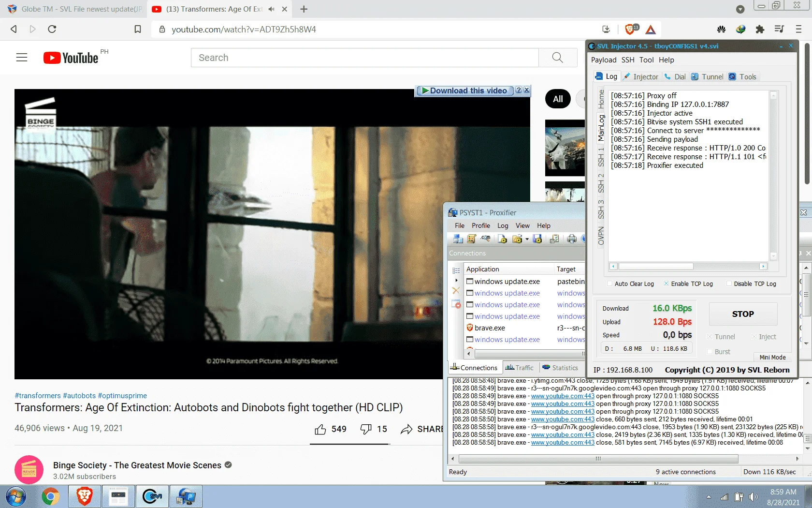This screenshot has height=508, width=812.
Task: Open Proxy Settings icon in Proxifier toolbar
Action: [x=458, y=239]
